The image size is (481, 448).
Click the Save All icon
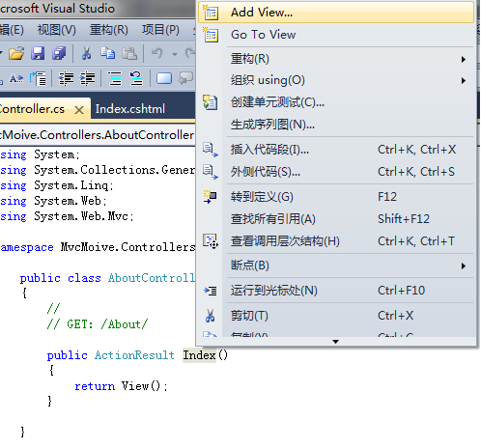point(59,53)
